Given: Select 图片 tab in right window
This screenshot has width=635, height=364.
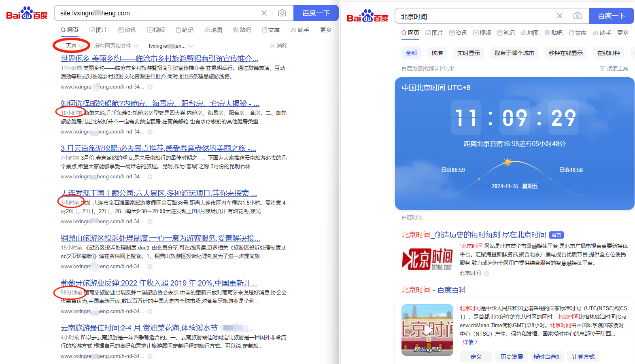Looking at the screenshot, I should coord(434,33).
